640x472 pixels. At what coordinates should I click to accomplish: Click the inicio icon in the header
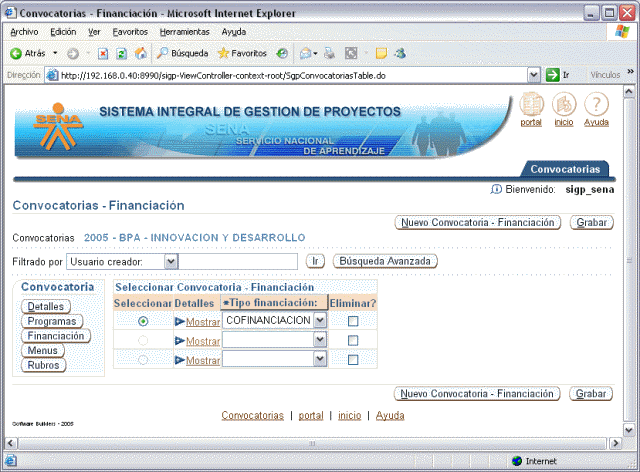[x=564, y=104]
